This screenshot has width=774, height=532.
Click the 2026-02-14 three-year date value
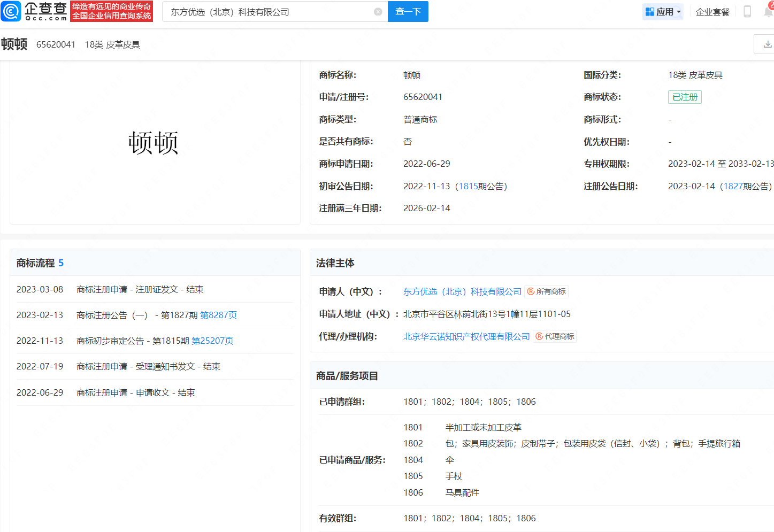tap(427, 208)
